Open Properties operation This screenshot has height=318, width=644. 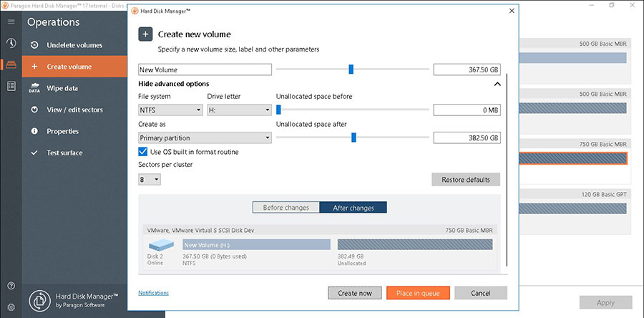74,131
